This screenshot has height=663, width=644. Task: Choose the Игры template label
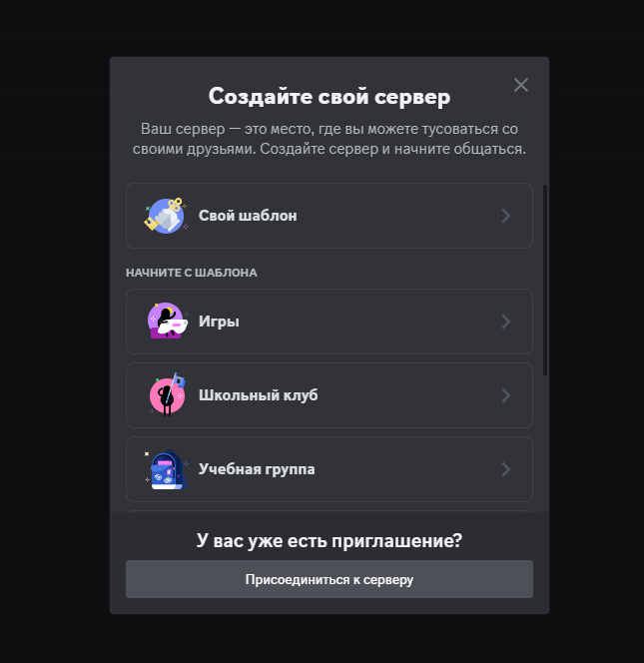pyautogui.click(x=219, y=322)
